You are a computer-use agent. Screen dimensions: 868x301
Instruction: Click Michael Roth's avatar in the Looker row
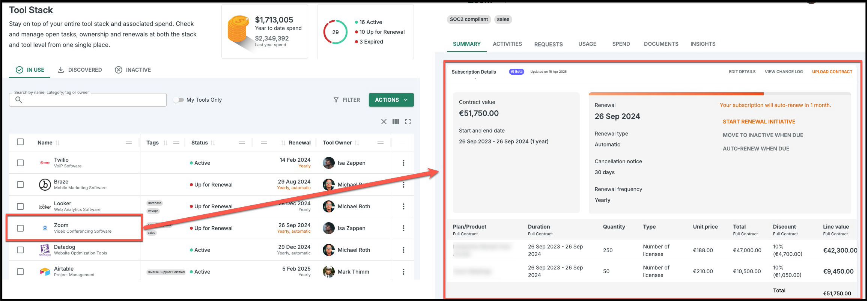tap(329, 206)
